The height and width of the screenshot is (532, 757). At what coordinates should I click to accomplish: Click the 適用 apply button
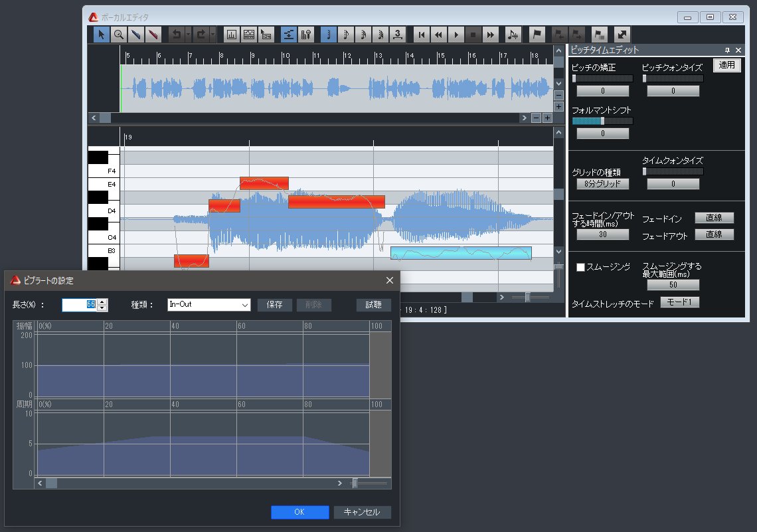(726, 65)
